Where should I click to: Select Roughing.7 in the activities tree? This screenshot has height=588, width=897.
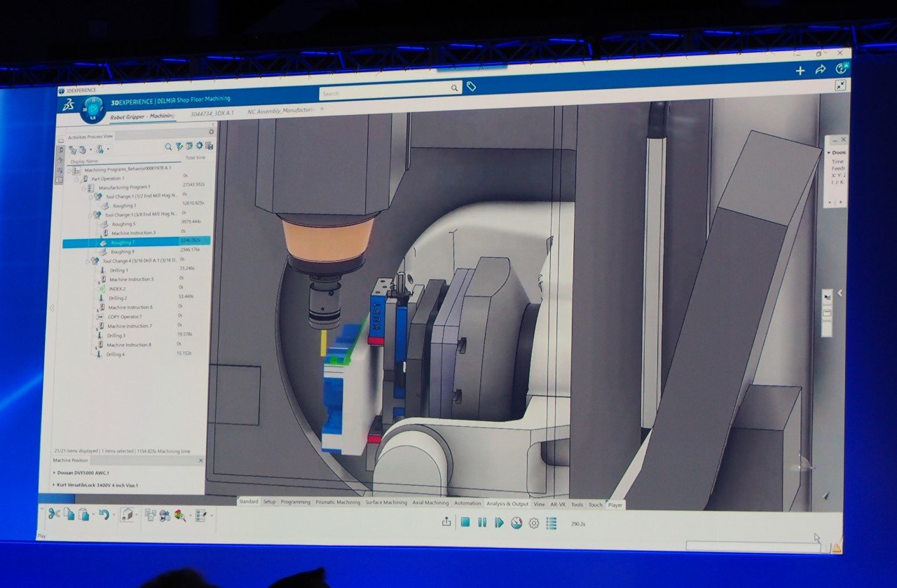pyautogui.click(x=136, y=242)
